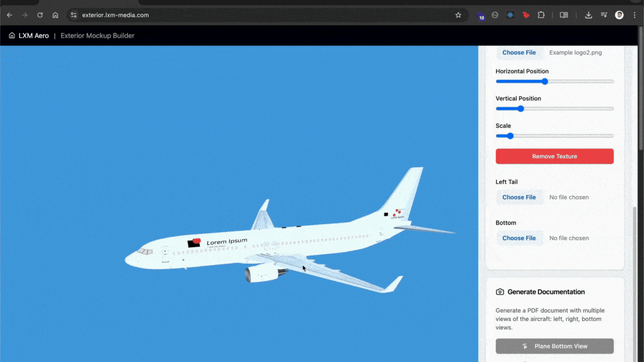Go back to the previous page
The height and width of the screenshot is (362, 644).
[x=10, y=15]
